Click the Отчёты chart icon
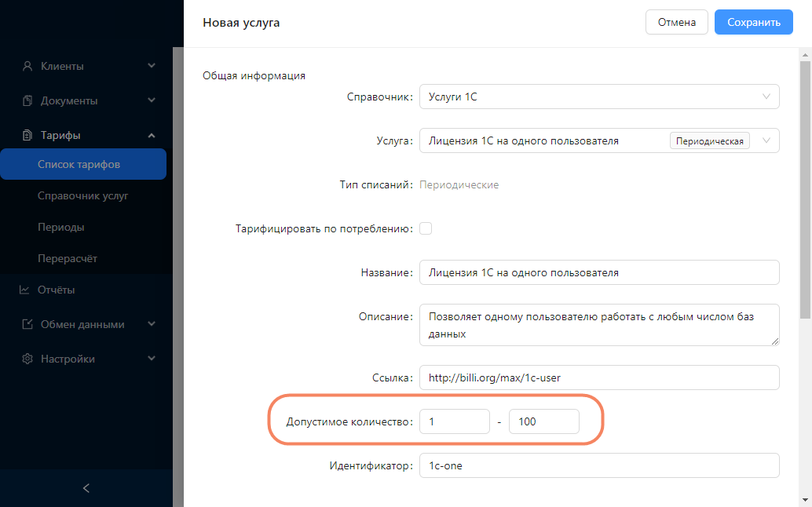The height and width of the screenshot is (507, 812). click(x=24, y=290)
